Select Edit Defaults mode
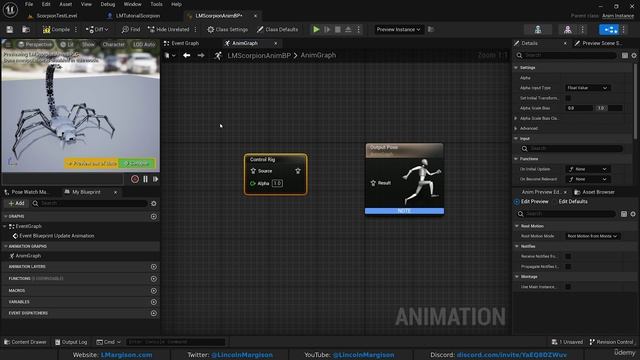This screenshot has height=360, width=640. click(x=573, y=202)
